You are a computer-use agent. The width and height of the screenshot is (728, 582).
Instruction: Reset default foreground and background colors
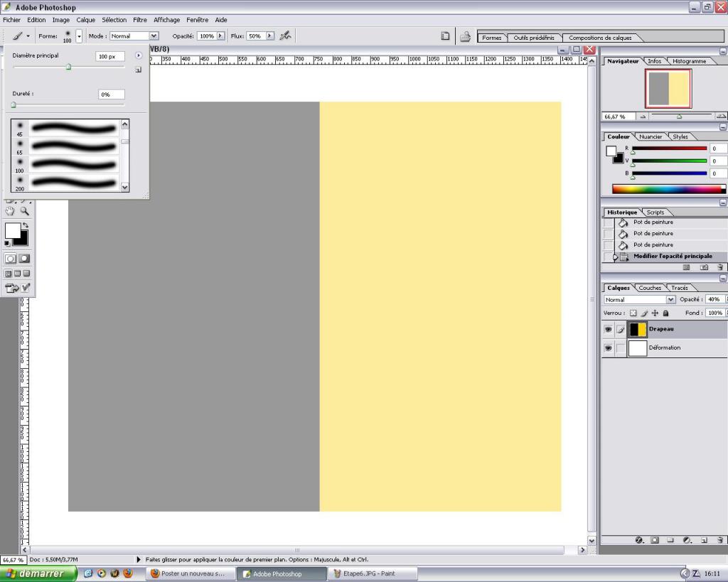pyautogui.click(x=7, y=243)
